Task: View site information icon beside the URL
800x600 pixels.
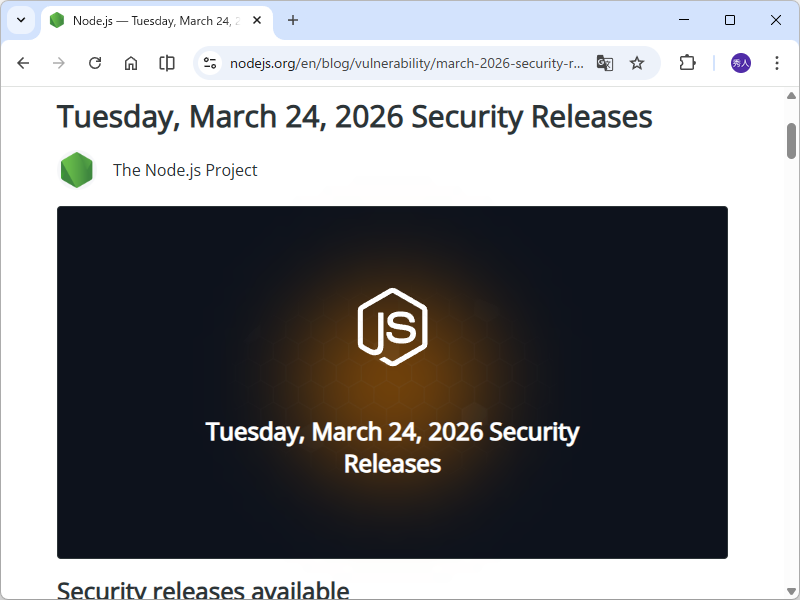Action: 210,62
